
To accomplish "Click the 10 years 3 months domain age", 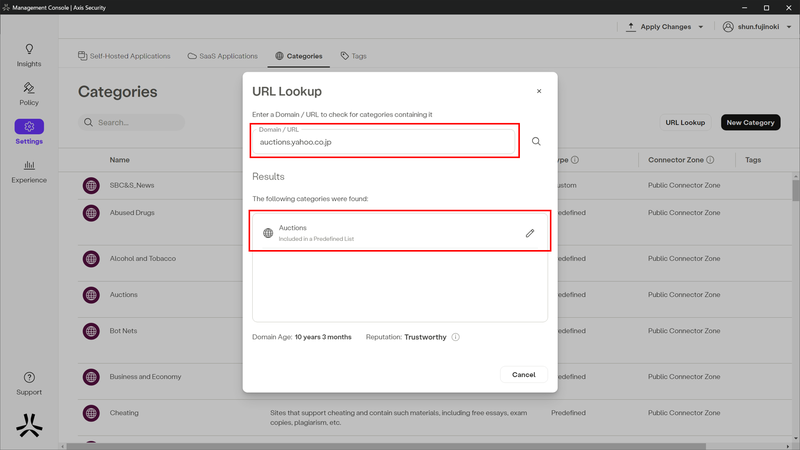I will [323, 337].
